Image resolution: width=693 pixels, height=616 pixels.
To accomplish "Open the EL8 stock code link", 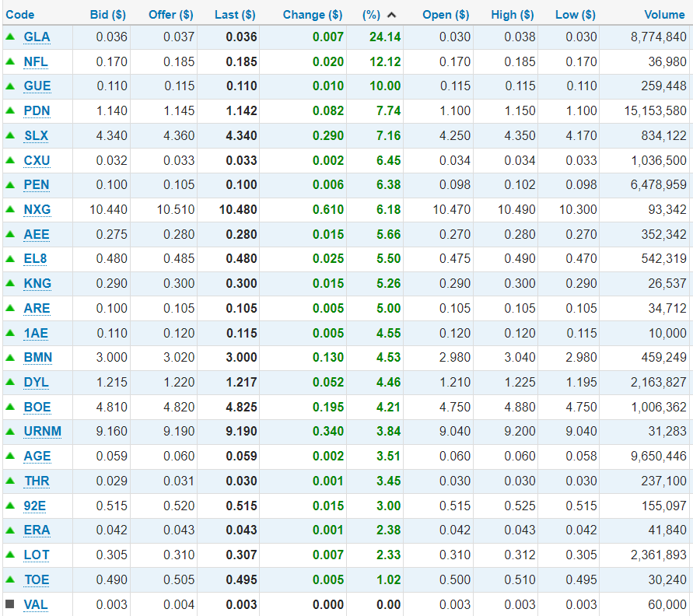I will [x=35, y=258].
